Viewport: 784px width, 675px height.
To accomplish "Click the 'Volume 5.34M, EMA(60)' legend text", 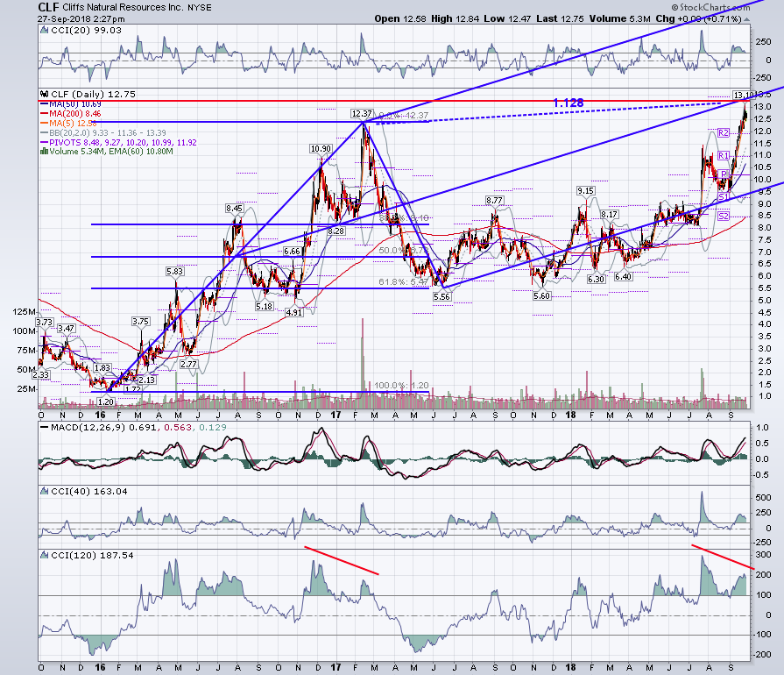I will (x=111, y=151).
